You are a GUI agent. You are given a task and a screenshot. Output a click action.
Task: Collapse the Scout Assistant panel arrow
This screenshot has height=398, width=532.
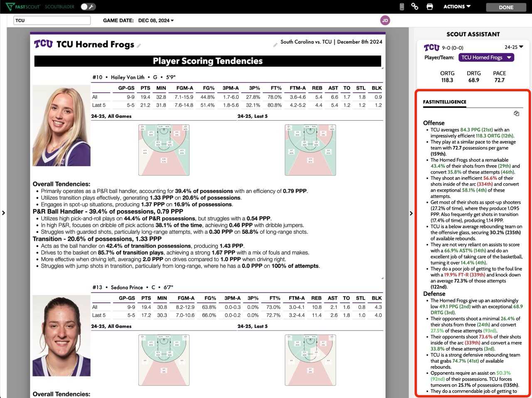(411, 213)
